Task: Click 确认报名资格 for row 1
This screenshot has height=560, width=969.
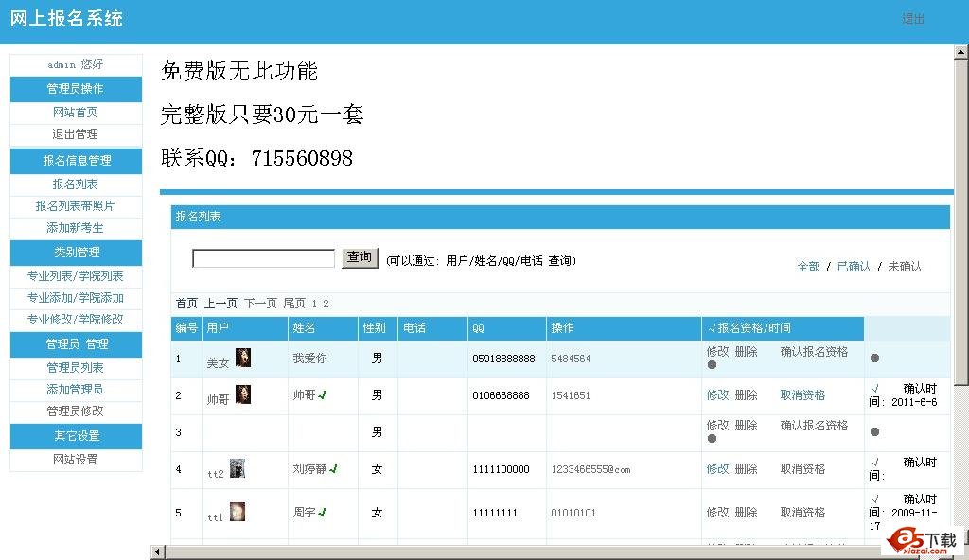Action: 814,352
